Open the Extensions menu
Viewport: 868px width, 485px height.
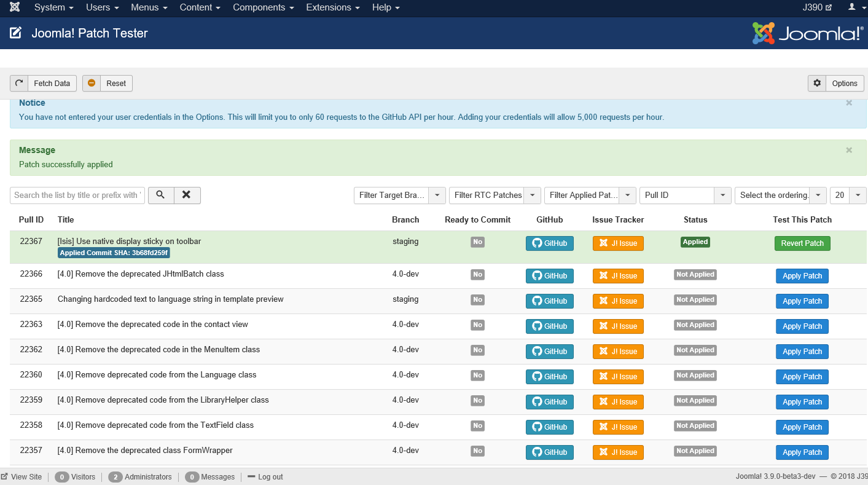(333, 7)
